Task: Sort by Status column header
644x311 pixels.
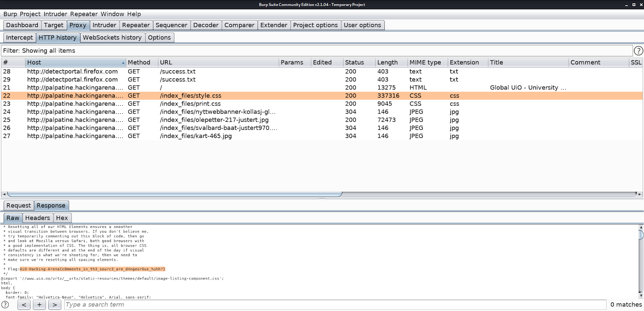Action: point(359,62)
